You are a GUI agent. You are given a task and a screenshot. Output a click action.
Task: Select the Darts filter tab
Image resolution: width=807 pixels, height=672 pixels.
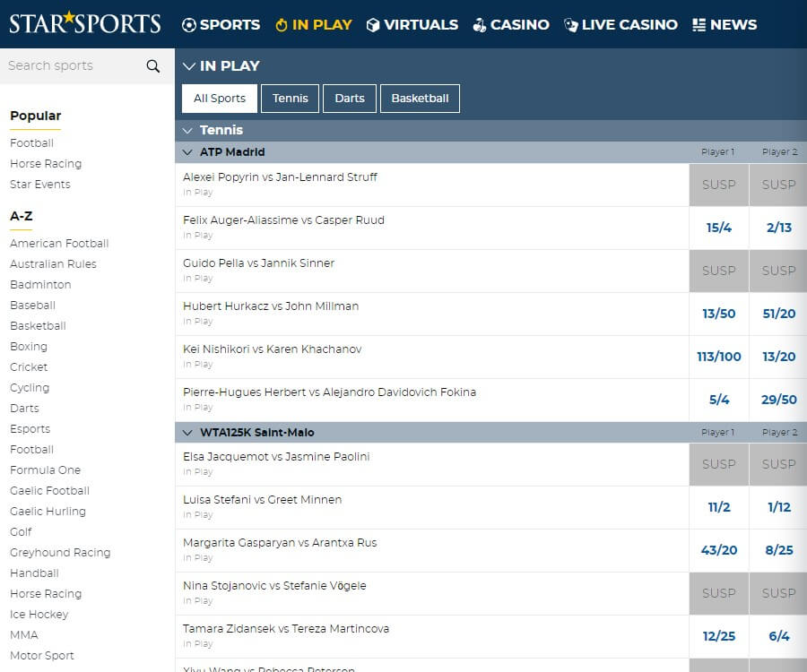[x=350, y=99]
